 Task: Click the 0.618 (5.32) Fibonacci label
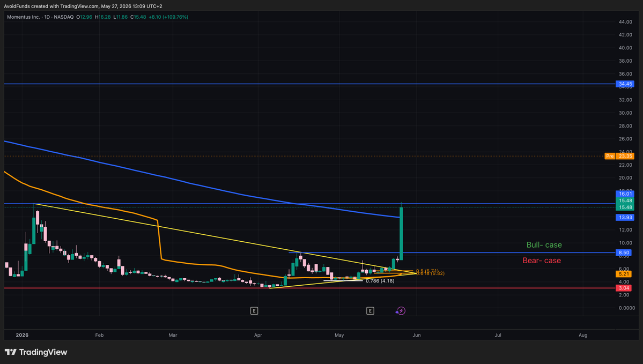pyautogui.click(x=430, y=273)
